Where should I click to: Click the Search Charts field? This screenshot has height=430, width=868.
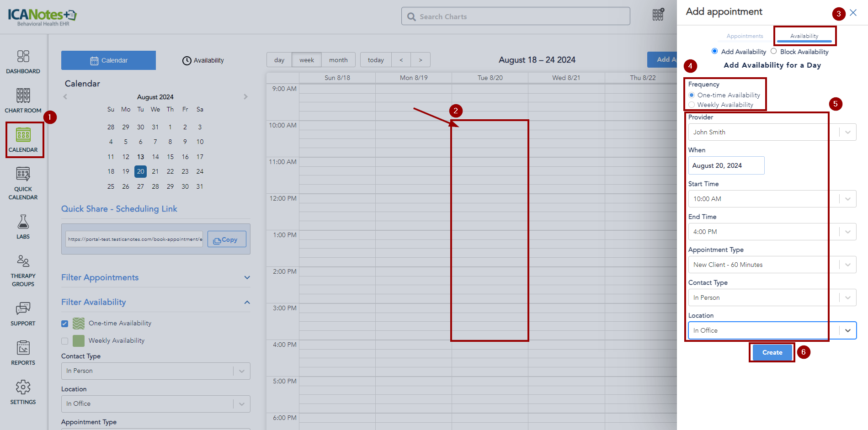pyautogui.click(x=516, y=16)
